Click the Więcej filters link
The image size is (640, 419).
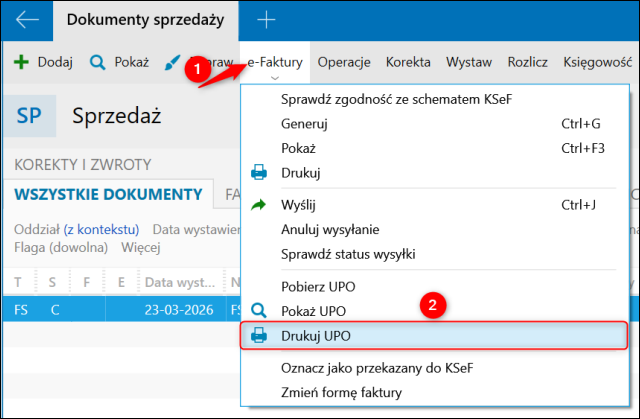(x=141, y=247)
